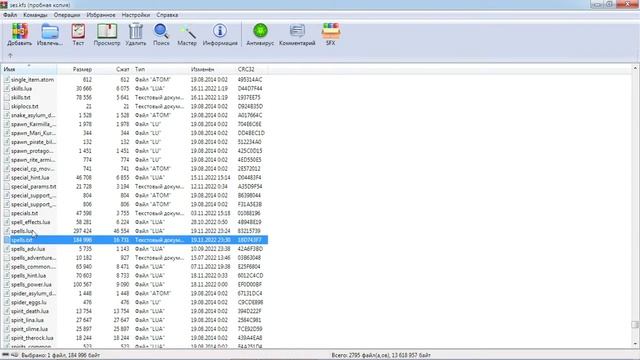Select the highlighted spells.txt row

pyautogui.click(x=135, y=240)
